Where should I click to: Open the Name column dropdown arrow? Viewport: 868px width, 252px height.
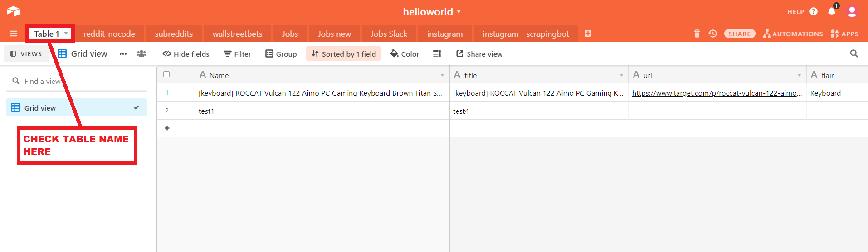tap(442, 75)
